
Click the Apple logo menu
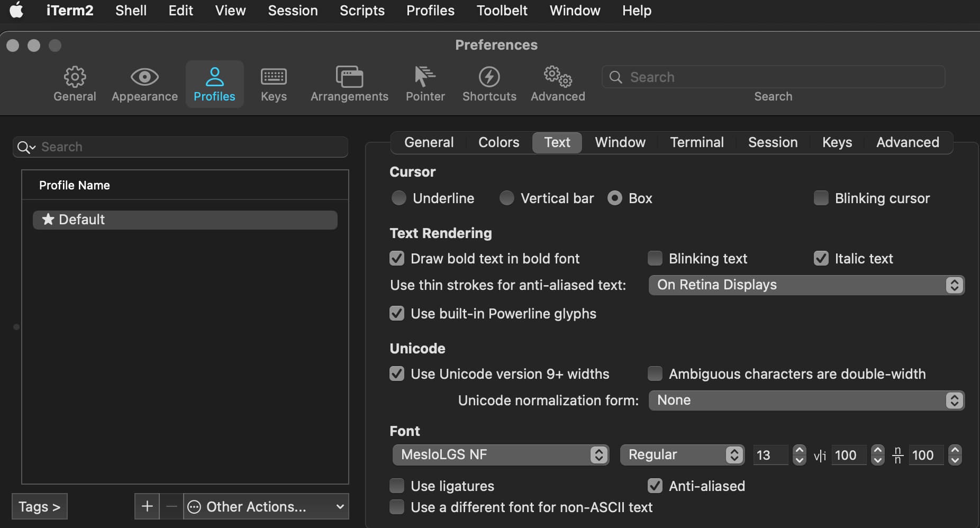(x=17, y=10)
